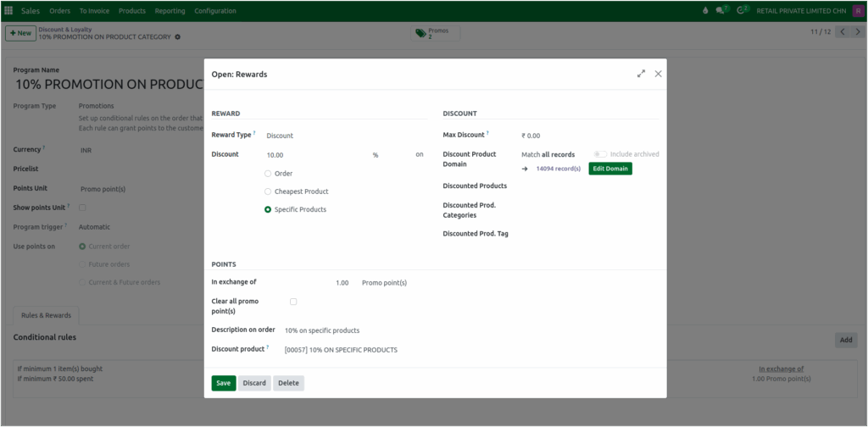Click the Edit Domain button
This screenshot has width=868, height=427.
point(610,169)
